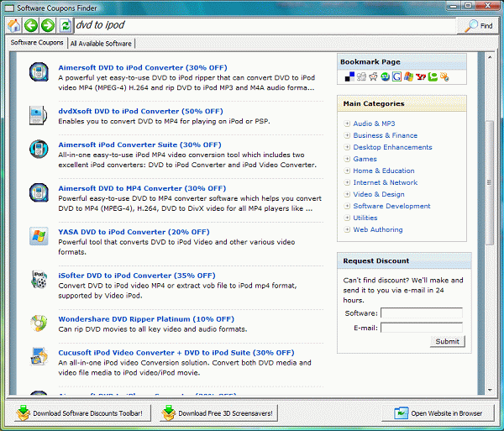
Task: Bookmark page on Google
Action: pyautogui.click(x=396, y=76)
